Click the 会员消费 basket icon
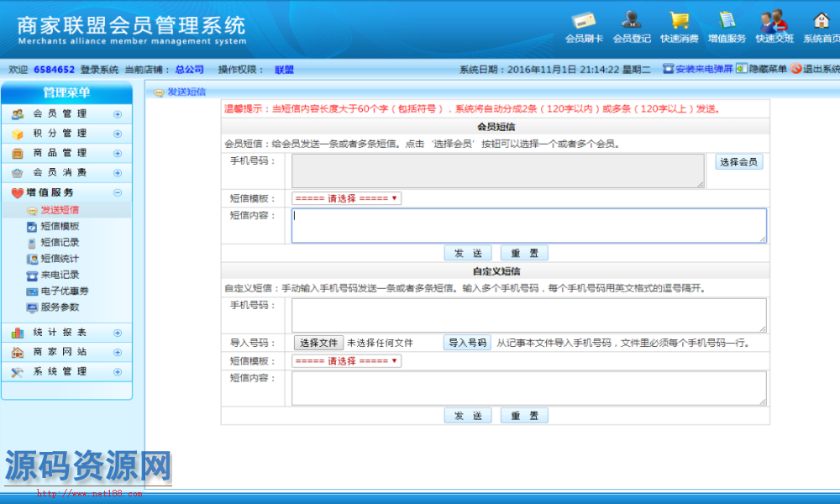840x504 pixels. [x=17, y=173]
